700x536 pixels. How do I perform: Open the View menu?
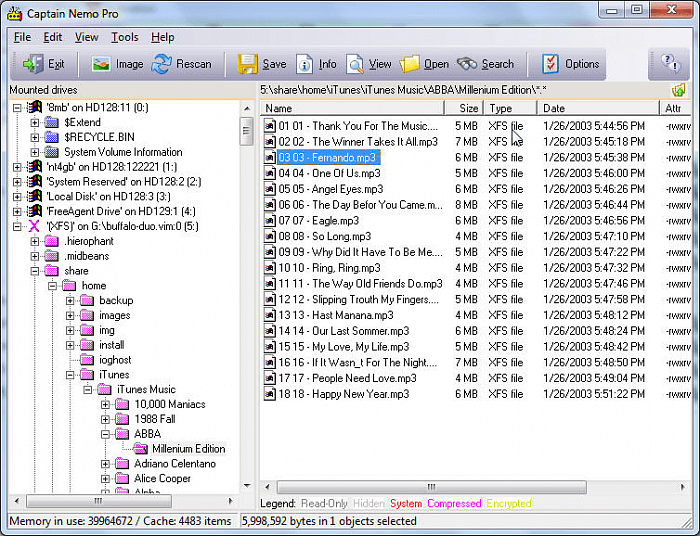pyautogui.click(x=86, y=37)
